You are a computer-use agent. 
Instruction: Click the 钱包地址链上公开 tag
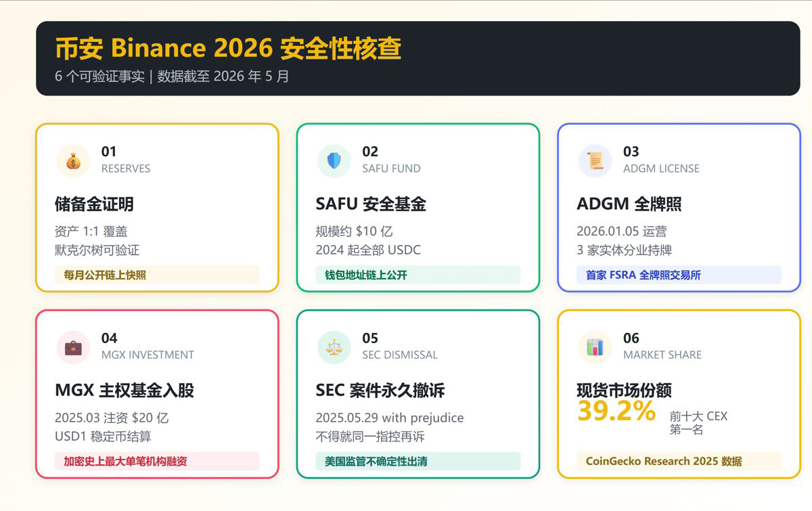coord(418,275)
